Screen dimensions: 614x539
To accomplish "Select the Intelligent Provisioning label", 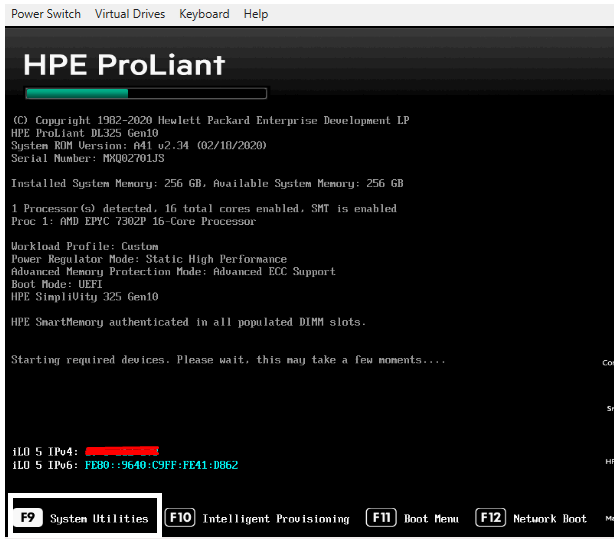I will [x=276, y=519].
